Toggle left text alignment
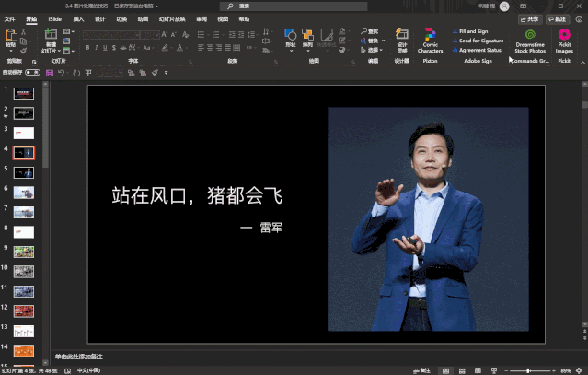Image resolution: width=588 pixels, height=375 pixels. pos(201,48)
